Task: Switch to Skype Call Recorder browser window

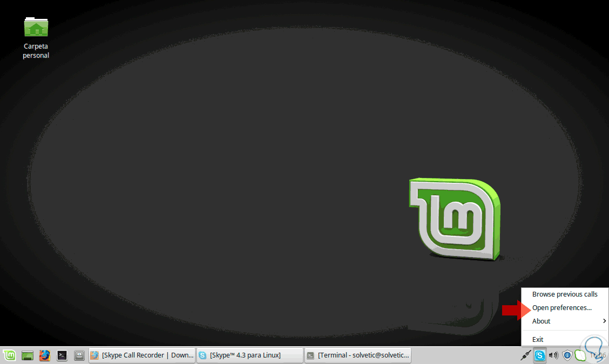Action: point(142,355)
